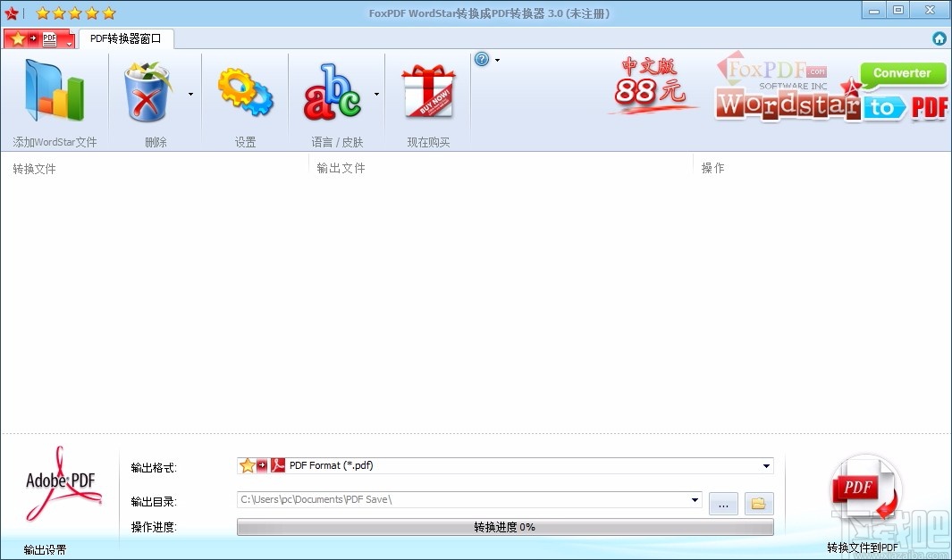Click the home icon at top right
The height and width of the screenshot is (560, 952).
[x=939, y=38]
